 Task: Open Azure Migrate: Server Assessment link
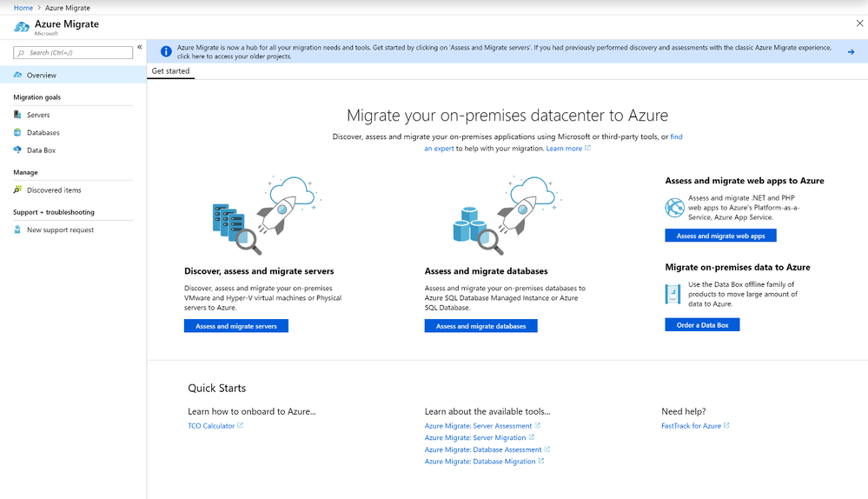pyautogui.click(x=478, y=426)
